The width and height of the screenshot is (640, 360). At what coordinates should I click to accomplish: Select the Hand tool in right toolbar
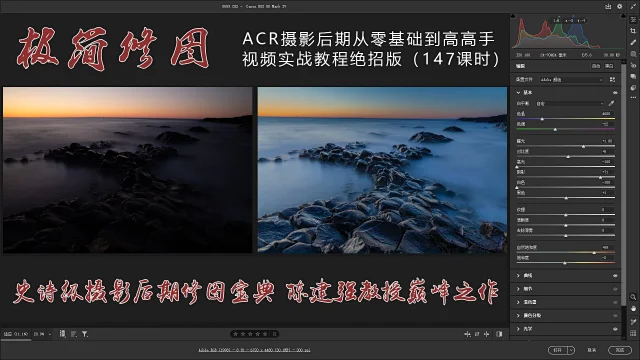click(x=633, y=309)
